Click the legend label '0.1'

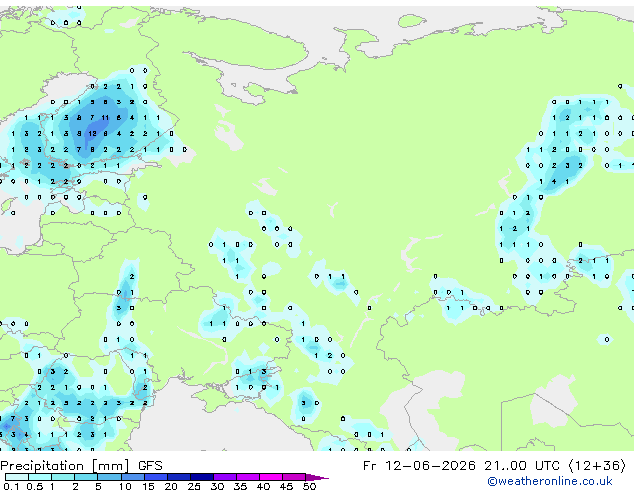click(11, 486)
